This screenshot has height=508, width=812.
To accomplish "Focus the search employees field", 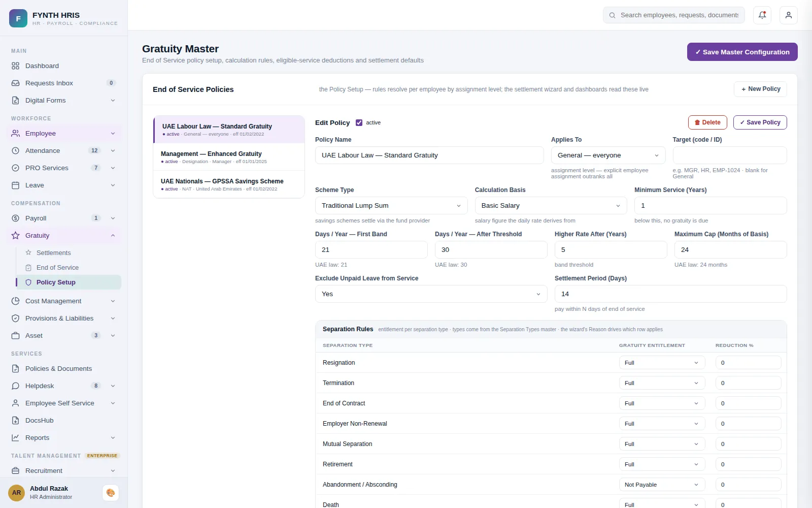I will click(x=674, y=15).
